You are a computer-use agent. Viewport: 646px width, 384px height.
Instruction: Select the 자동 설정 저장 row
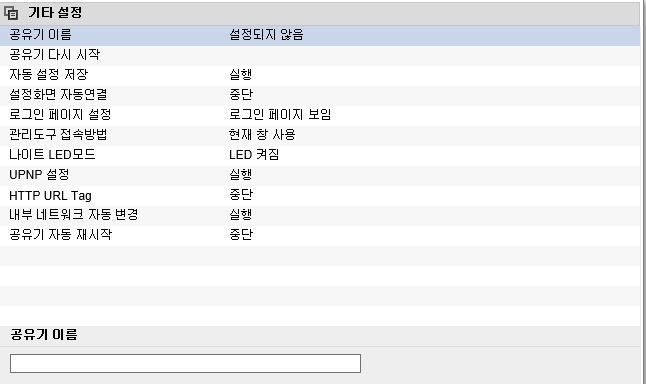(320, 75)
